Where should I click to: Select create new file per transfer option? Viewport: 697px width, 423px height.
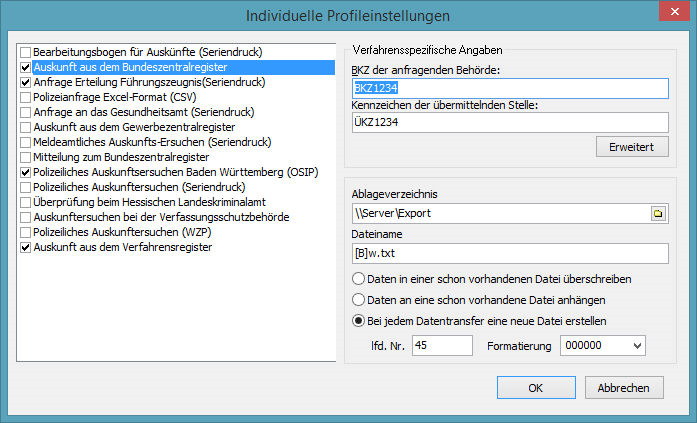pyautogui.click(x=358, y=321)
